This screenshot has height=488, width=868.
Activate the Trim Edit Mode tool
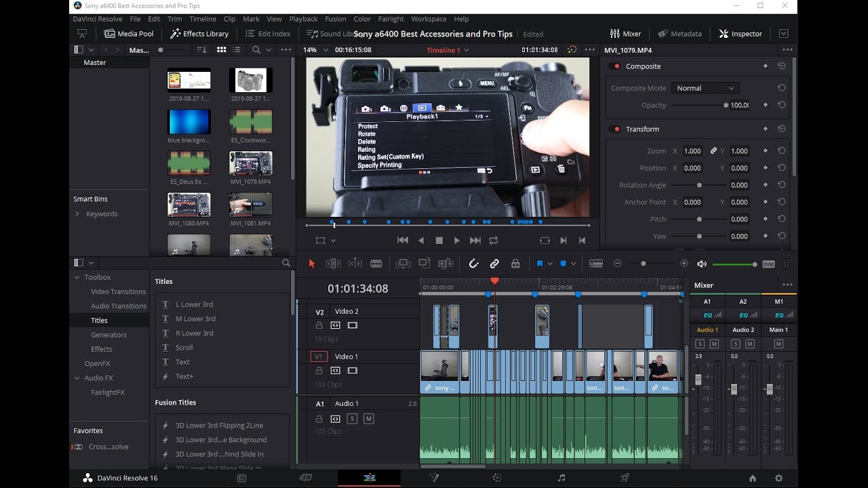[333, 264]
